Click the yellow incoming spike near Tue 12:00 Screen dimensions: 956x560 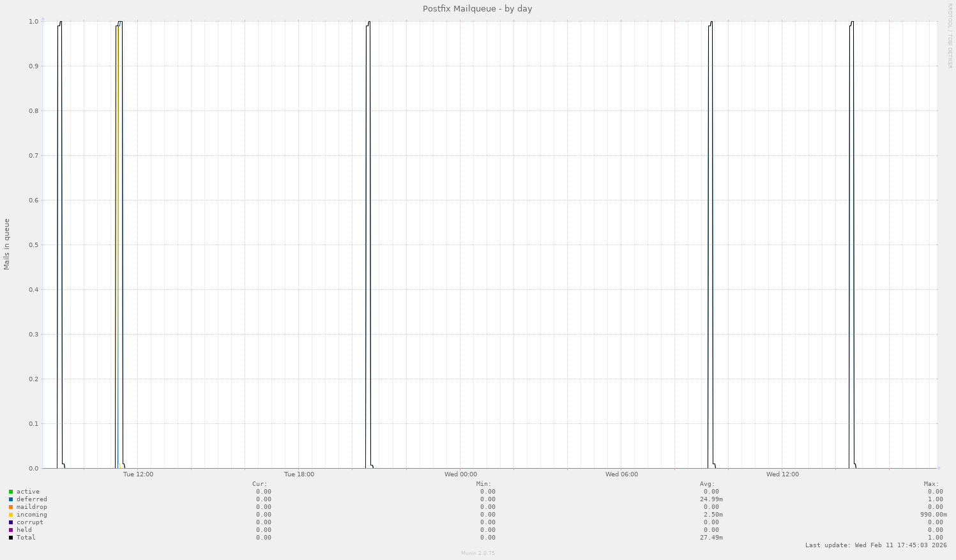(x=118, y=255)
